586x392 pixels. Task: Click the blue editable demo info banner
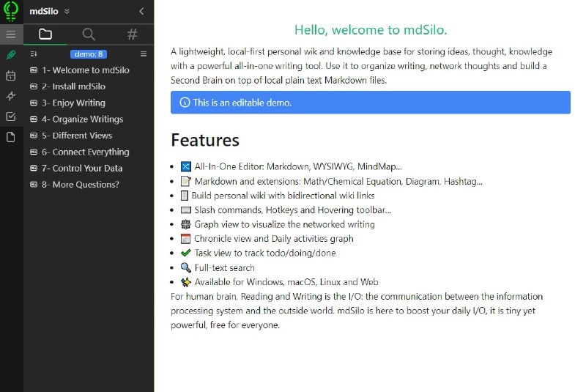click(x=370, y=103)
